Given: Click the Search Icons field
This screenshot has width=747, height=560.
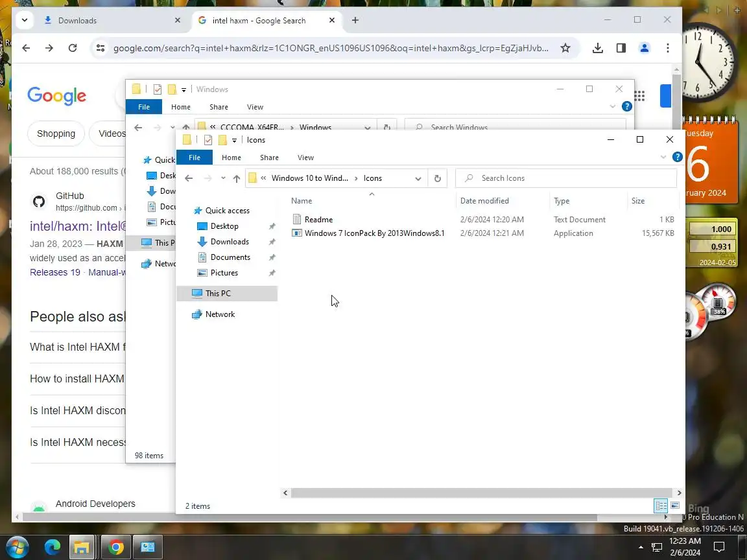Looking at the screenshot, I should click(x=566, y=178).
